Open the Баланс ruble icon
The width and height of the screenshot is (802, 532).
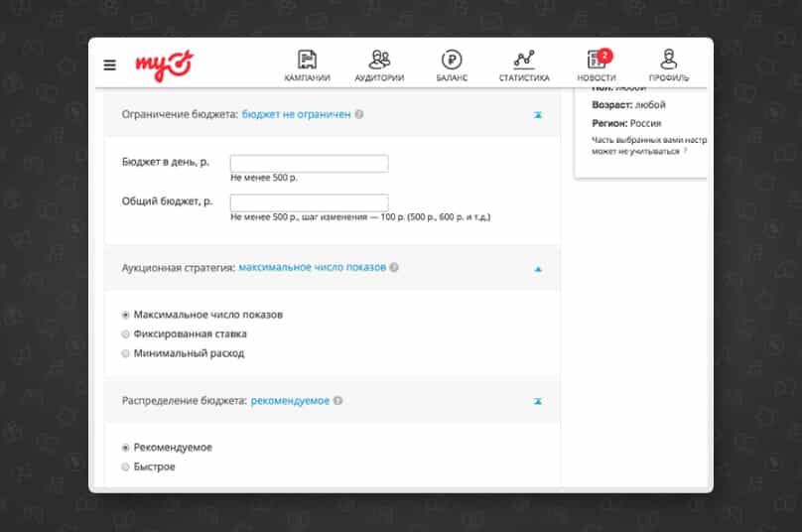coord(452,60)
